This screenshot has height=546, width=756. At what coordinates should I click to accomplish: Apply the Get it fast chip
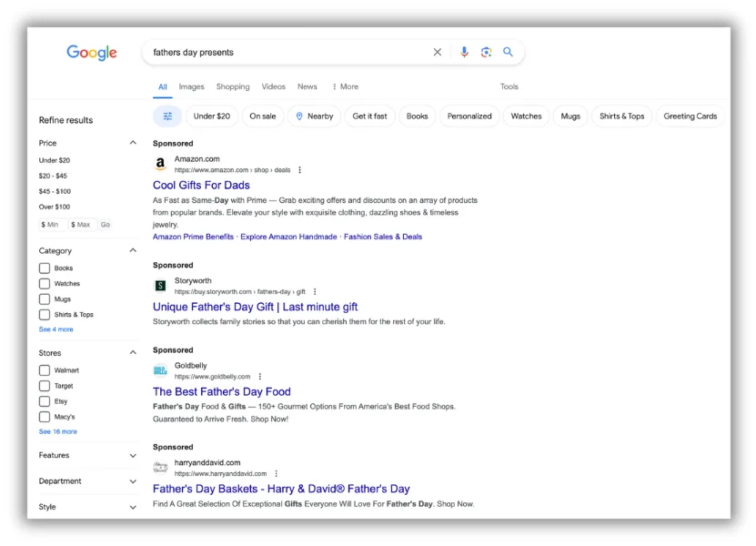(x=369, y=116)
